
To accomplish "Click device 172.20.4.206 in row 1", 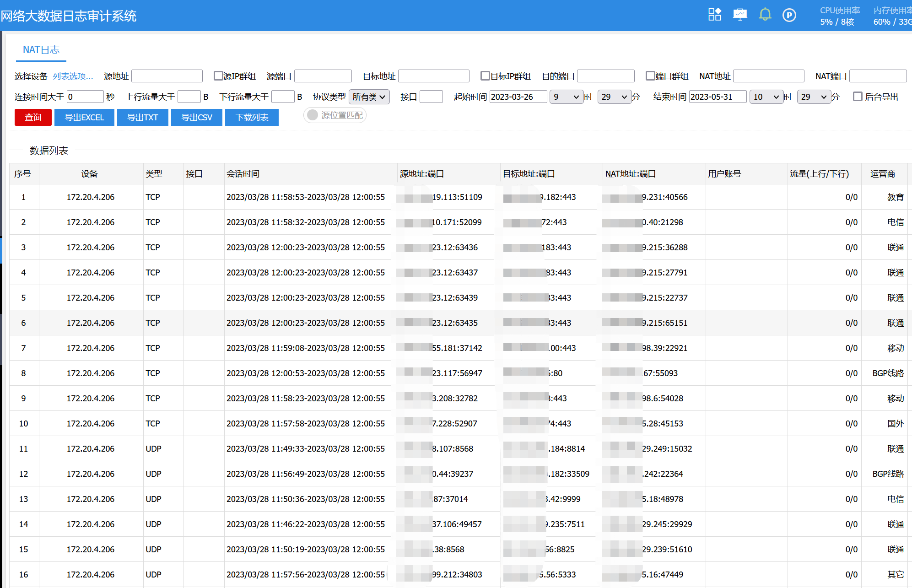I will coord(91,197).
